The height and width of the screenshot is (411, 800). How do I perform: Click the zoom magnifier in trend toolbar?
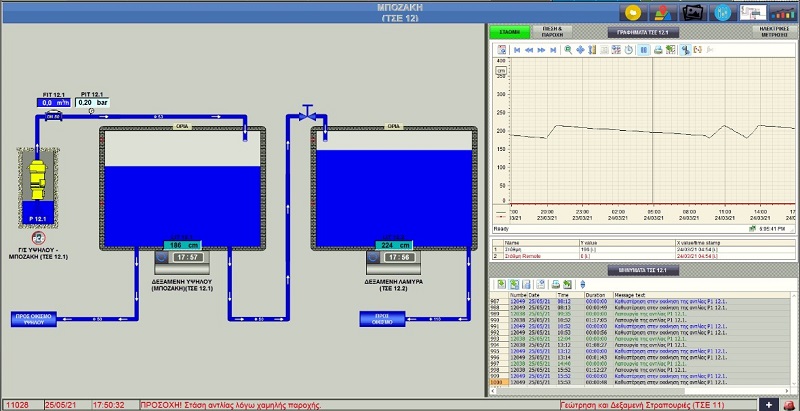click(567, 49)
